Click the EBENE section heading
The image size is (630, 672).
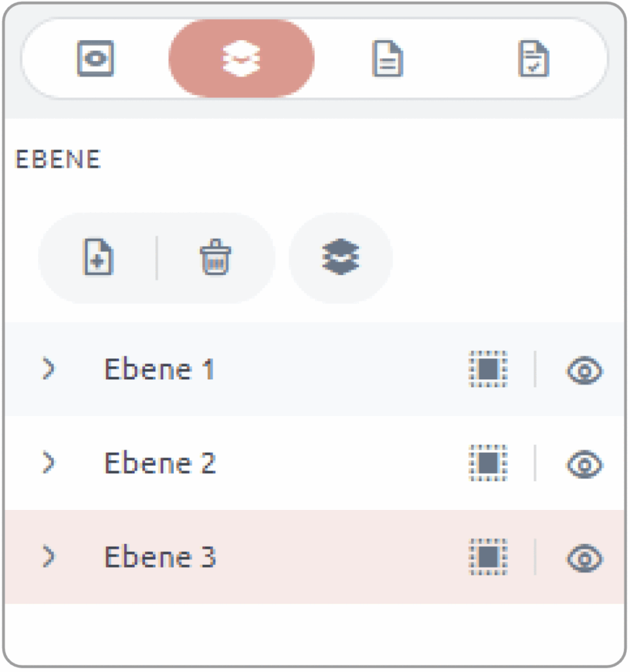click(58, 159)
